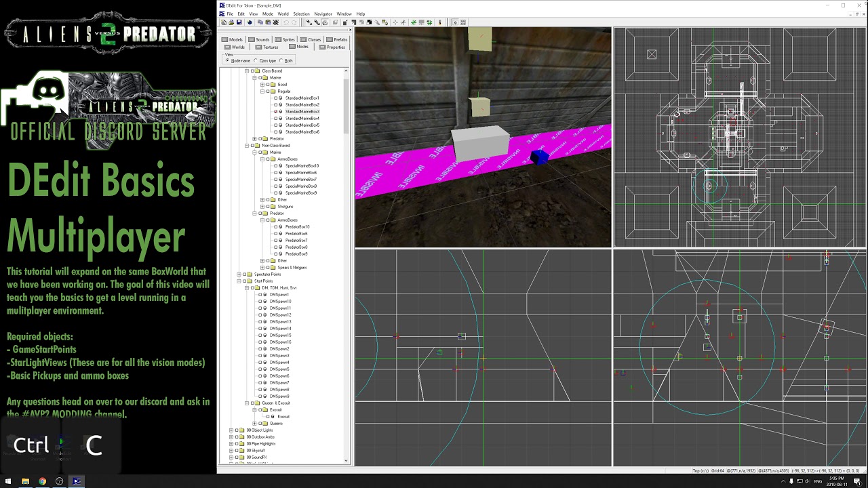Click the checkered black-white toolbar icon
The image size is (868, 488).
(x=369, y=22)
